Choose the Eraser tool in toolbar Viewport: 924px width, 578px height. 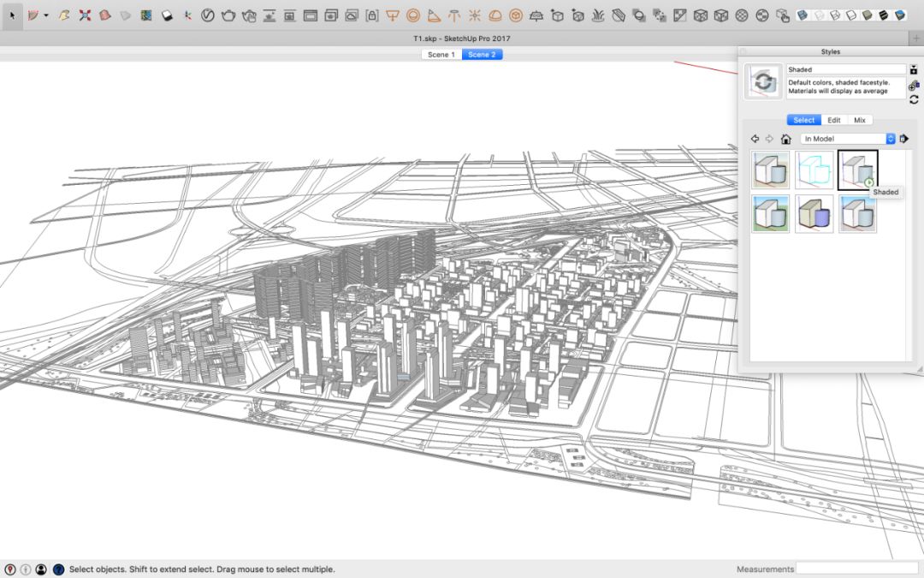point(168,16)
